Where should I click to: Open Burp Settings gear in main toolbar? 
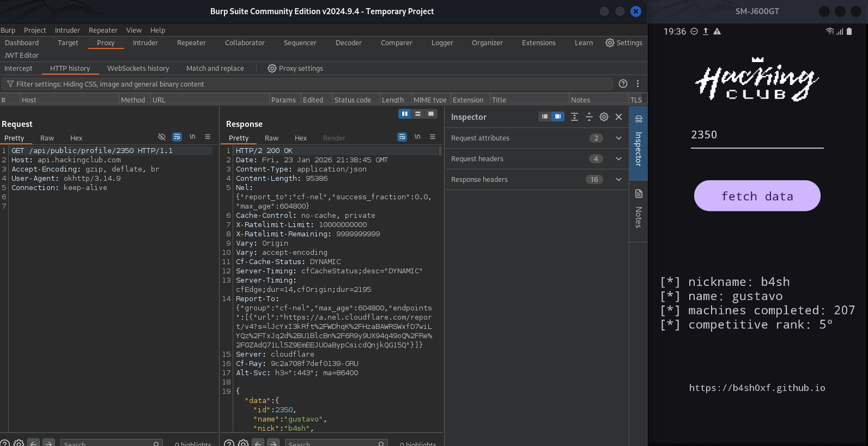(x=610, y=42)
